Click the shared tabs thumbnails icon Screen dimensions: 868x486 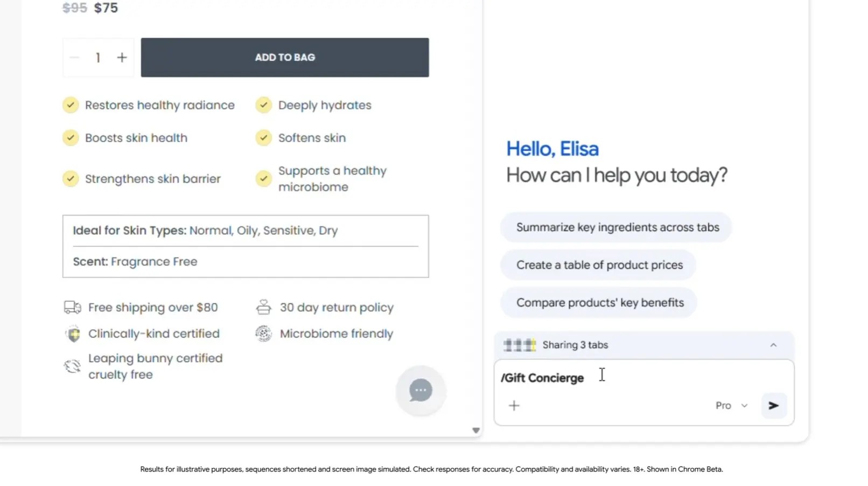click(520, 345)
